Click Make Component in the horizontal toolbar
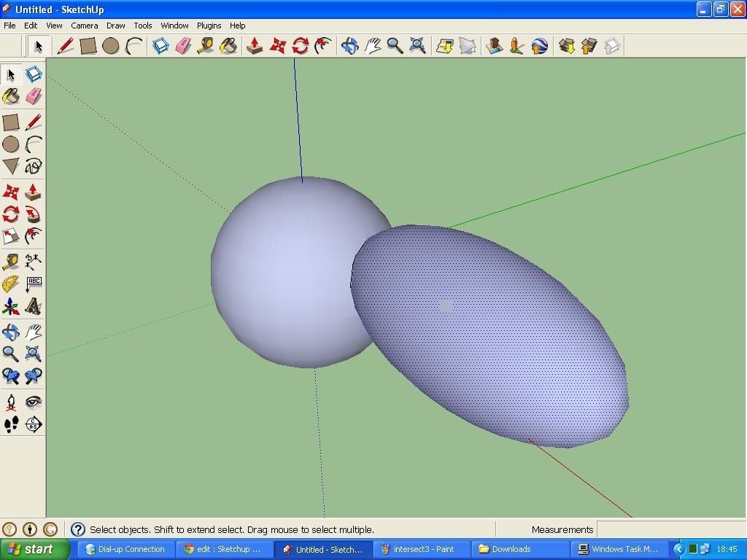The height and width of the screenshot is (560, 747). pyautogui.click(x=160, y=46)
